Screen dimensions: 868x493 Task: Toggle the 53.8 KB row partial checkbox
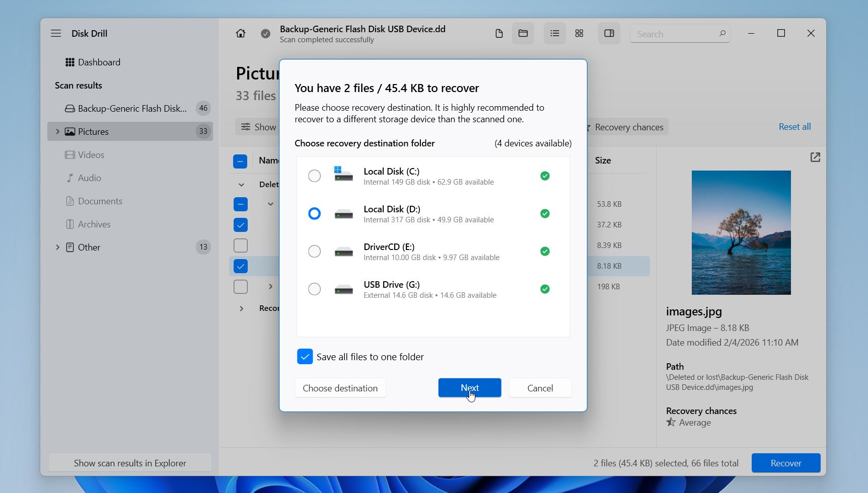pyautogui.click(x=241, y=204)
